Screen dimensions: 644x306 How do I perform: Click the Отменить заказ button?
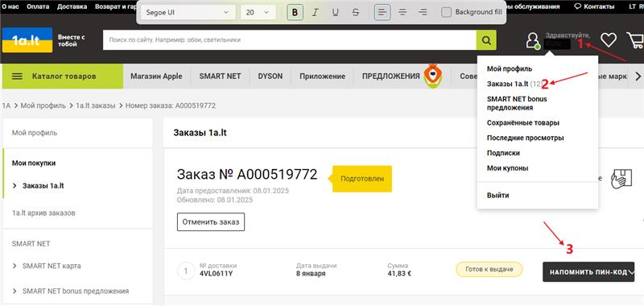[x=211, y=221]
